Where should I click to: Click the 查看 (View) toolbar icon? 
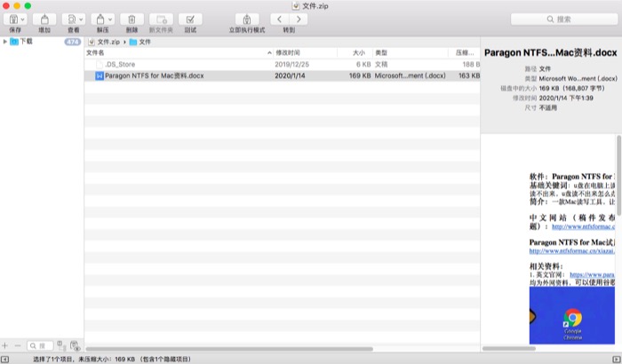[x=72, y=19]
